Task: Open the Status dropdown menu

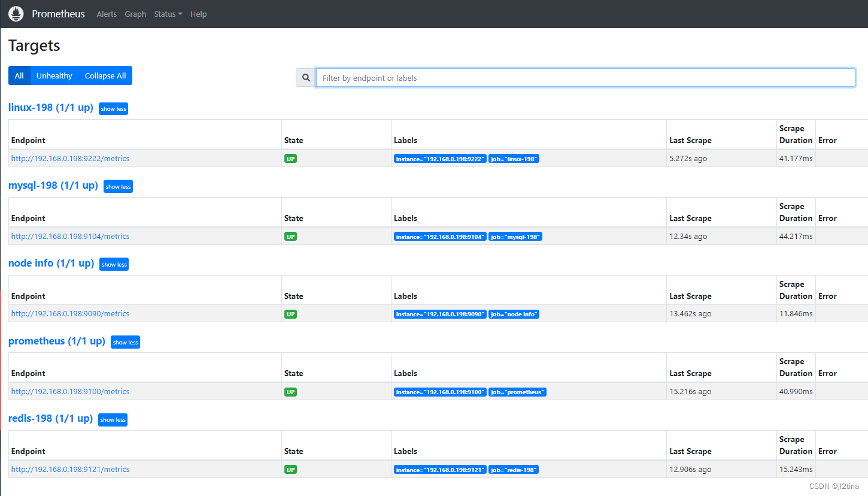Action: click(x=168, y=14)
